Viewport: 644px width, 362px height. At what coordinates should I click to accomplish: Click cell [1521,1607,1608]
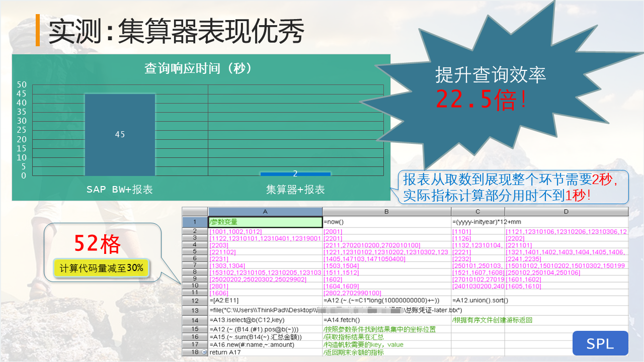[478, 273]
